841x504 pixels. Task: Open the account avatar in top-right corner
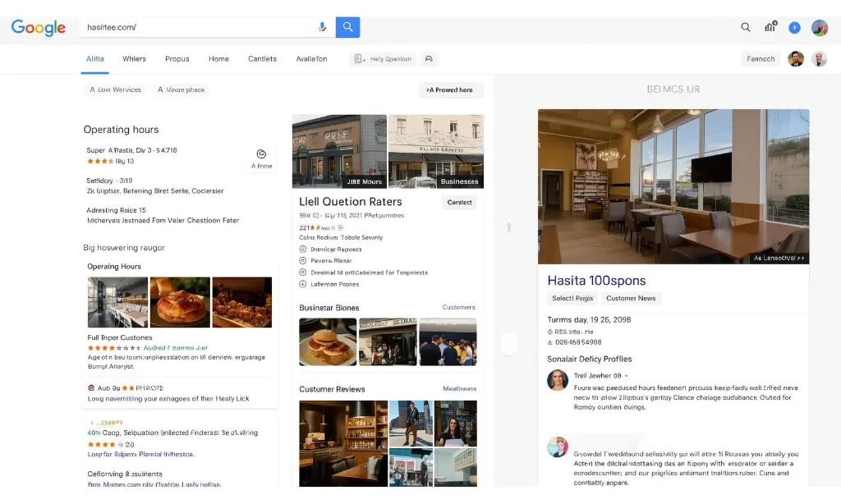pos(819,27)
